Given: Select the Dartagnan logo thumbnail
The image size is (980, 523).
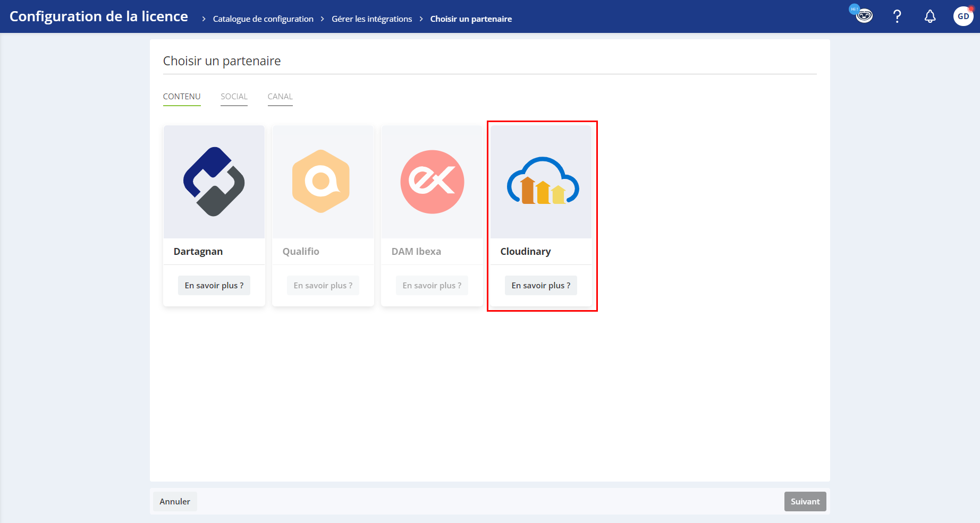Looking at the screenshot, I should pyautogui.click(x=214, y=182).
